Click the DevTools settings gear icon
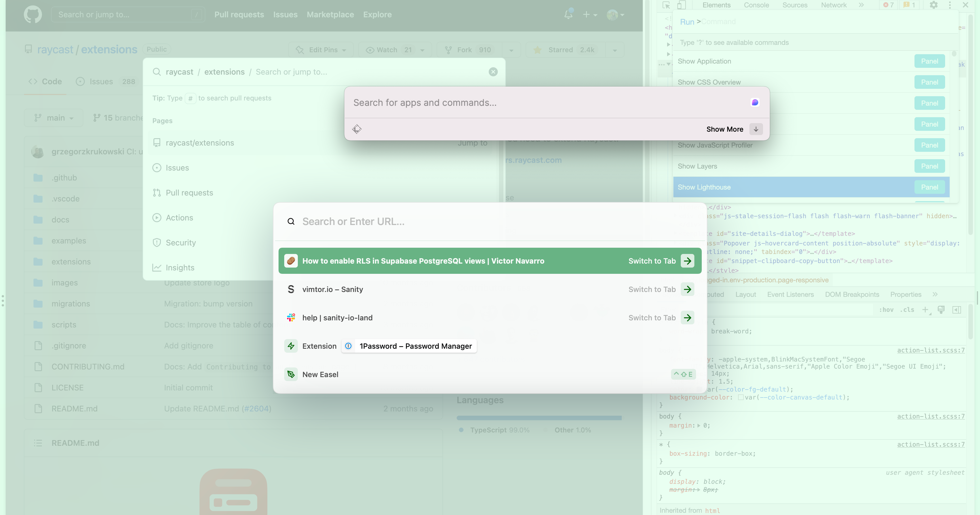Viewport: 980px width, 515px height. 933,5
